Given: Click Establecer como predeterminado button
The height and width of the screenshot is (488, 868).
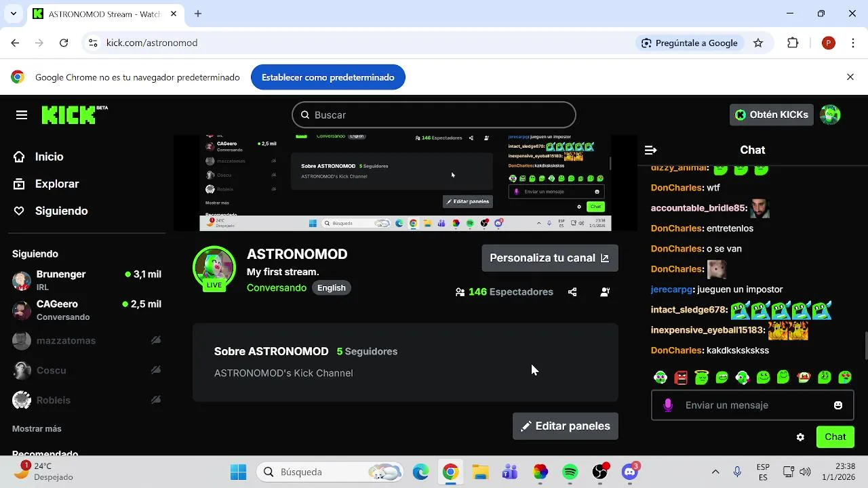Looking at the screenshot, I should 328,77.
